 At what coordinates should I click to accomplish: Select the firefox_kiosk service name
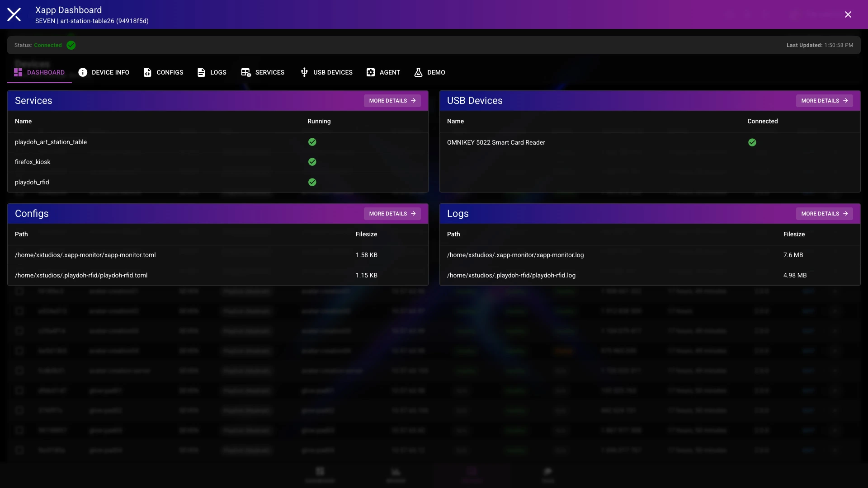click(33, 162)
